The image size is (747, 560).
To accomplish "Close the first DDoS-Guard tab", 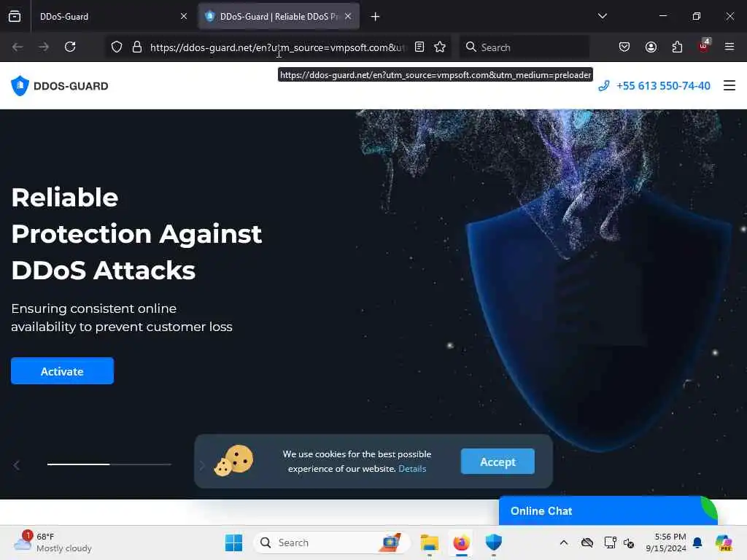I will [x=184, y=16].
